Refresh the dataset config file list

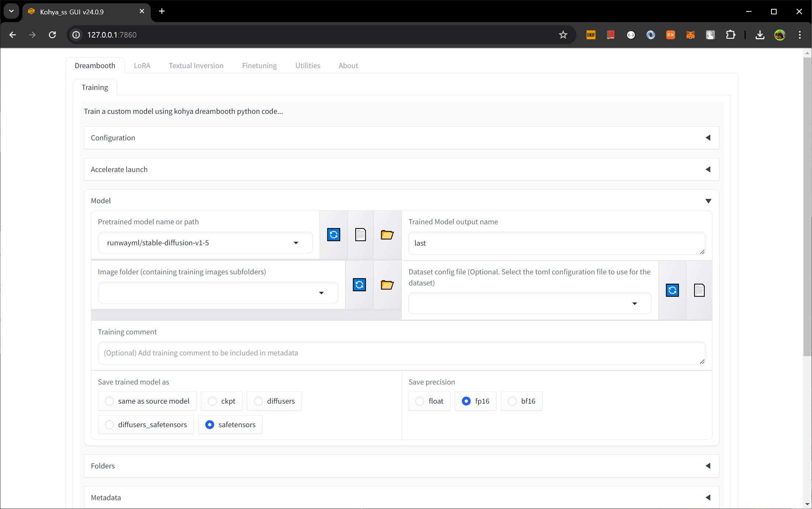[672, 290]
